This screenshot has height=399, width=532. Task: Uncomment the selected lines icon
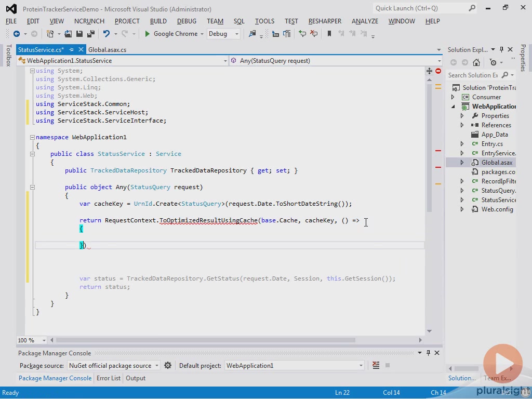314,34
